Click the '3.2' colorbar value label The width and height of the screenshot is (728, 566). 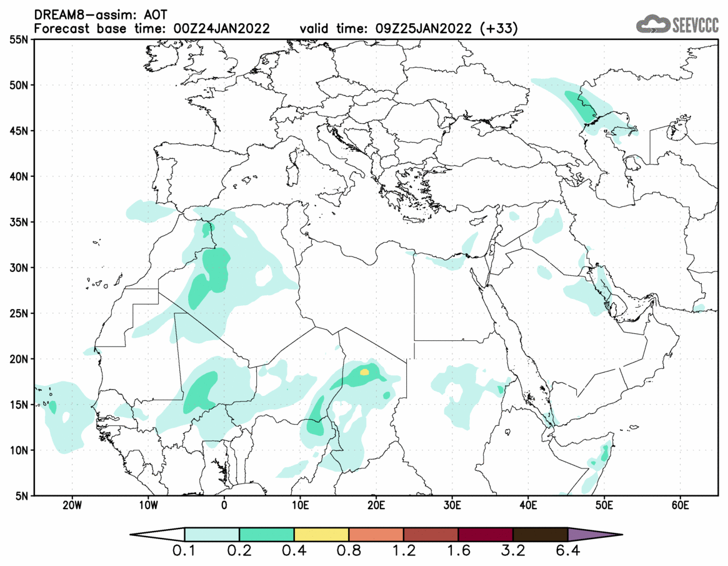pos(513,551)
